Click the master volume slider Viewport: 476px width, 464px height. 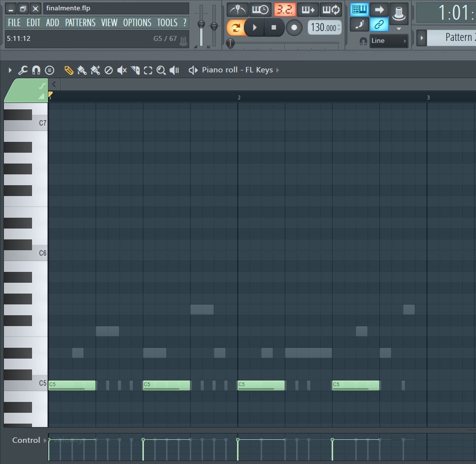pyautogui.click(x=201, y=26)
